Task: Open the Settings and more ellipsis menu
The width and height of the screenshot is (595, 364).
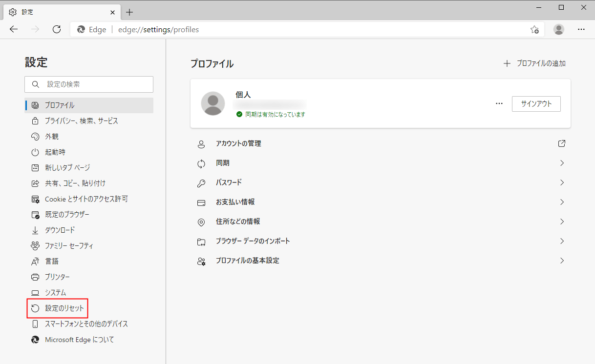Action: [581, 29]
